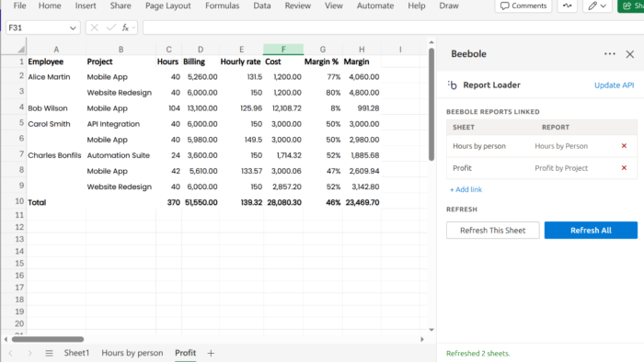
Task: Open the Review ribbon tab
Action: (298, 6)
